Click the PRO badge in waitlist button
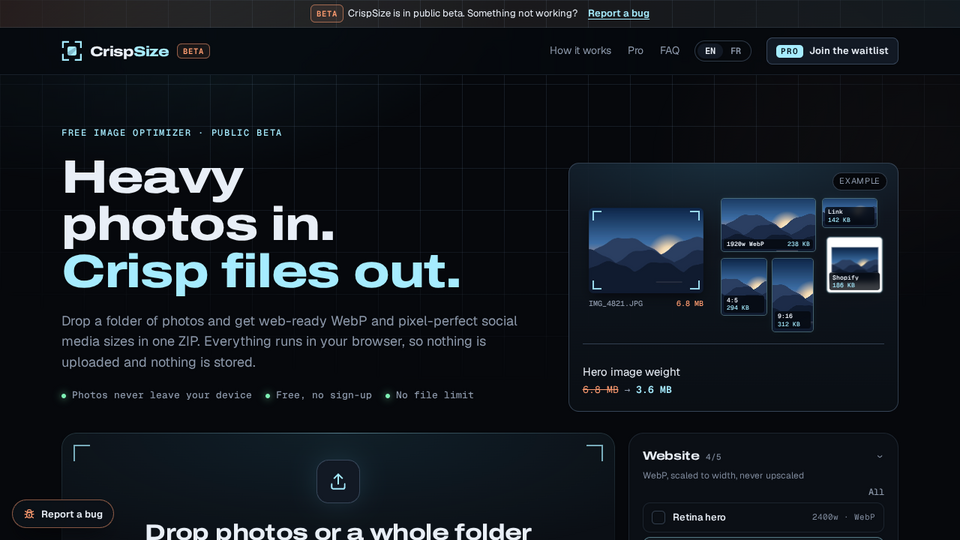Image resolution: width=960 pixels, height=540 pixels. pyautogui.click(x=789, y=51)
